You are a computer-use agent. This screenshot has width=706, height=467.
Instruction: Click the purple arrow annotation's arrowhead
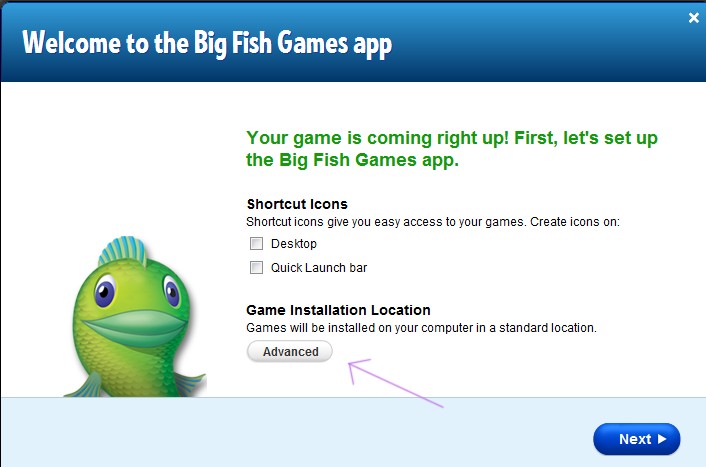(x=356, y=369)
